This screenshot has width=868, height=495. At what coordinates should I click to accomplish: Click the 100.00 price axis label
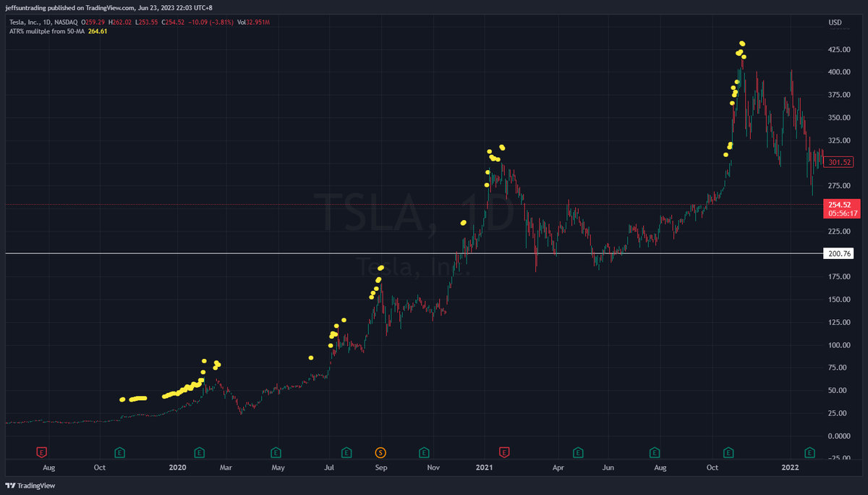[839, 345]
